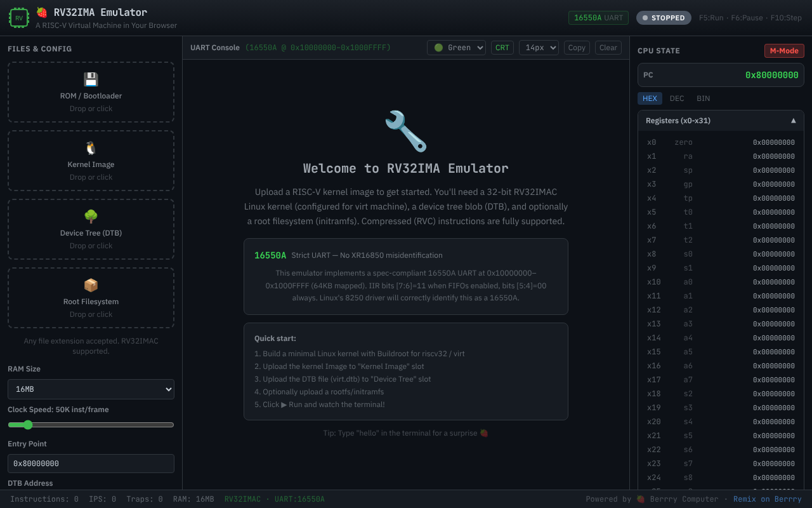Image resolution: width=812 pixels, height=508 pixels.
Task: Click the "Tip: Type hello" hint line
Action: (406, 433)
